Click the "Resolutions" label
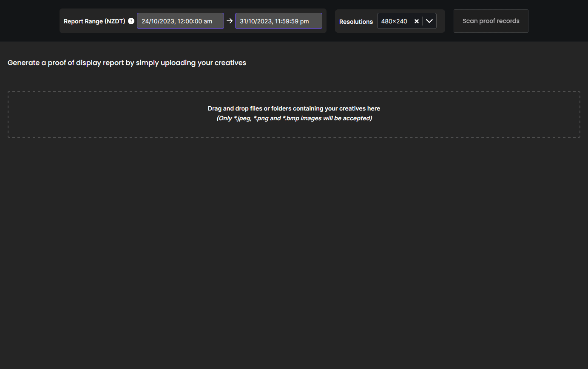 [356, 22]
